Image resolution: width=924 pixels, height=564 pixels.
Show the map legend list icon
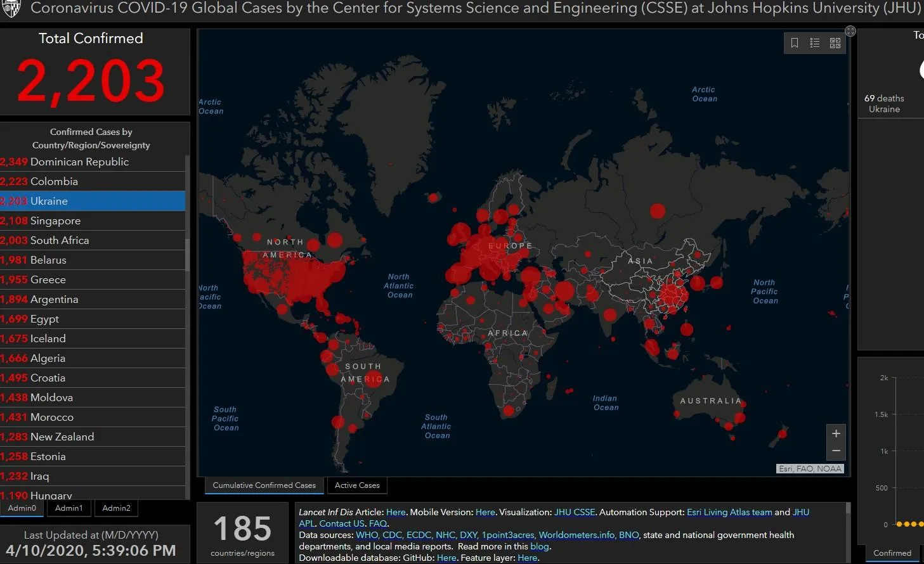(815, 43)
